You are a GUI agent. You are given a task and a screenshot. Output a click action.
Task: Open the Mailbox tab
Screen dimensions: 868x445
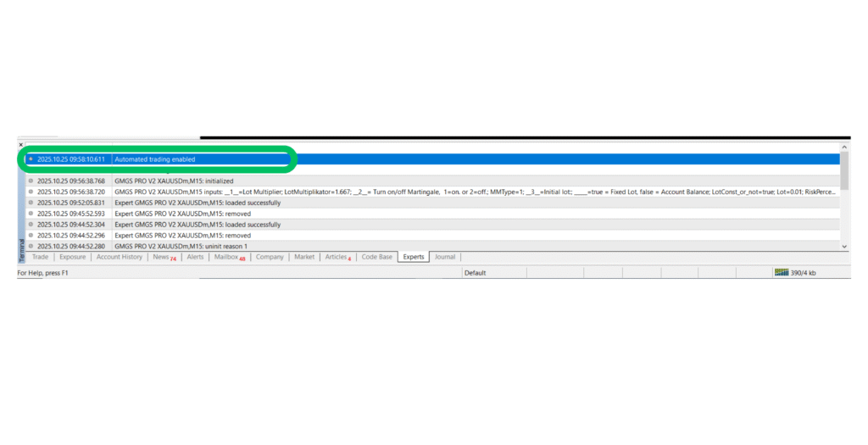click(228, 257)
